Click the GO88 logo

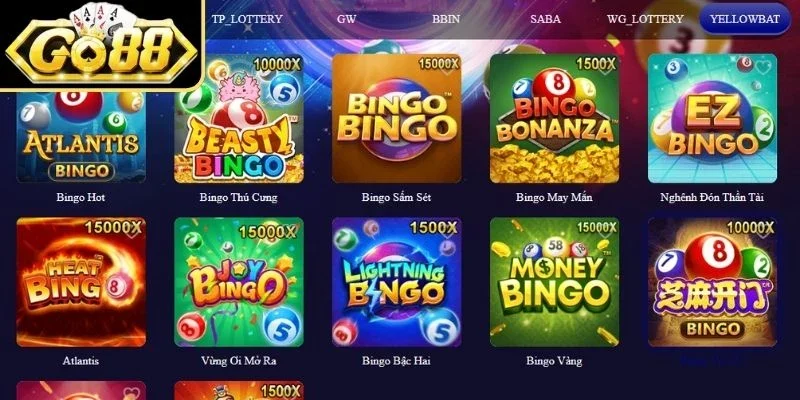click(102, 45)
